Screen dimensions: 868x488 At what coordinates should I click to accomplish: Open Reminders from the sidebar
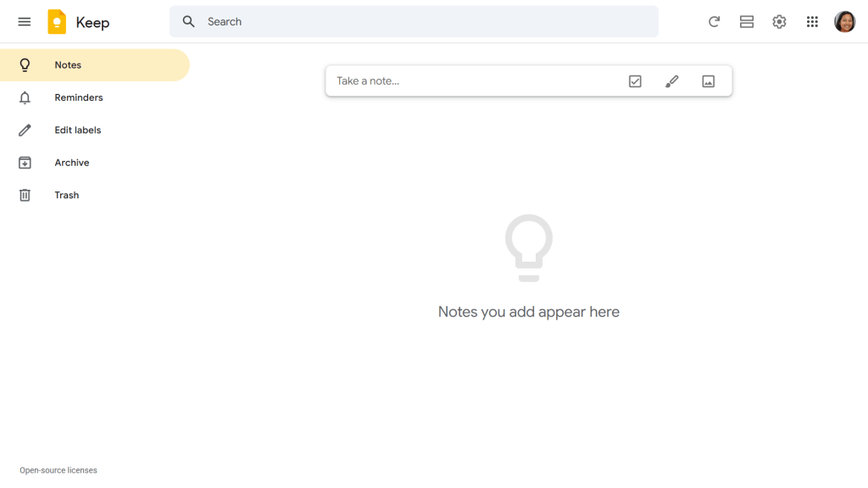pos(78,97)
